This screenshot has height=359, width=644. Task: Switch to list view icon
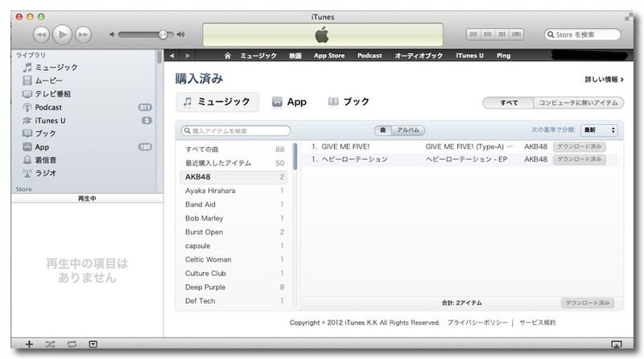tap(473, 35)
